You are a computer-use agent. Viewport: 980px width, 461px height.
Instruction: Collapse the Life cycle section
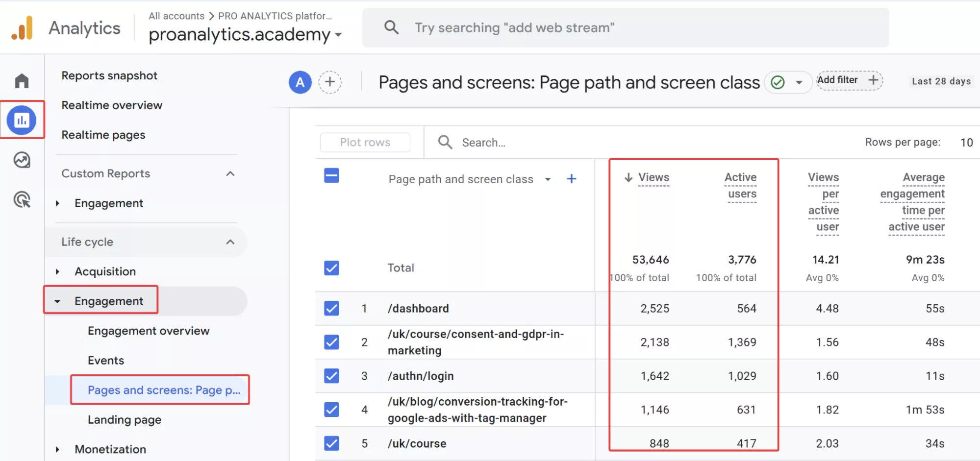230,242
